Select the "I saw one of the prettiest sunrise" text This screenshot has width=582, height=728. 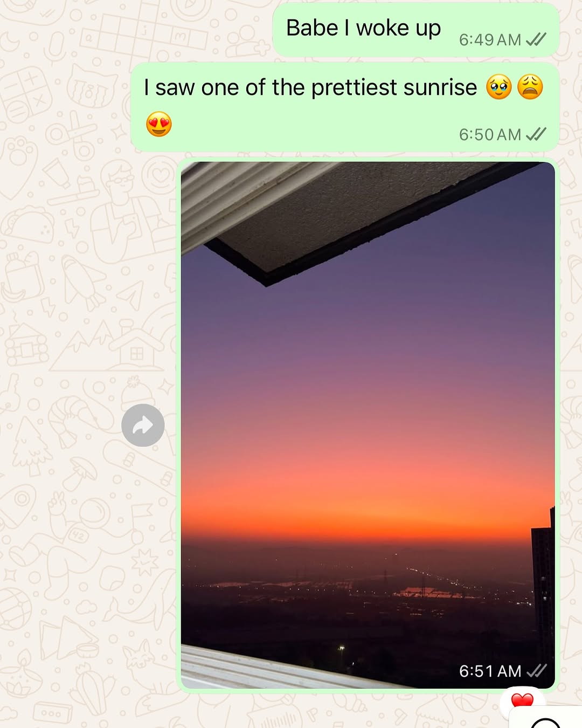pyautogui.click(x=310, y=87)
